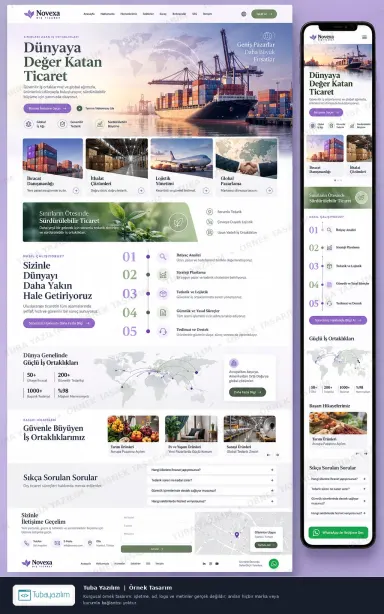Submit the contact form with green button

[156, 549]
